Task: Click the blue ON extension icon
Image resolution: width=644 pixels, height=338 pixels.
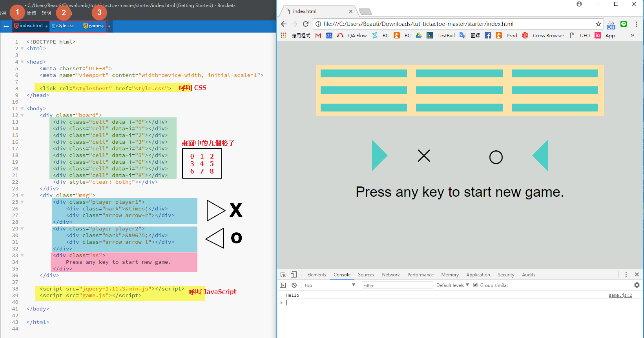Action: pyautogui.click(x=611, y=25)
